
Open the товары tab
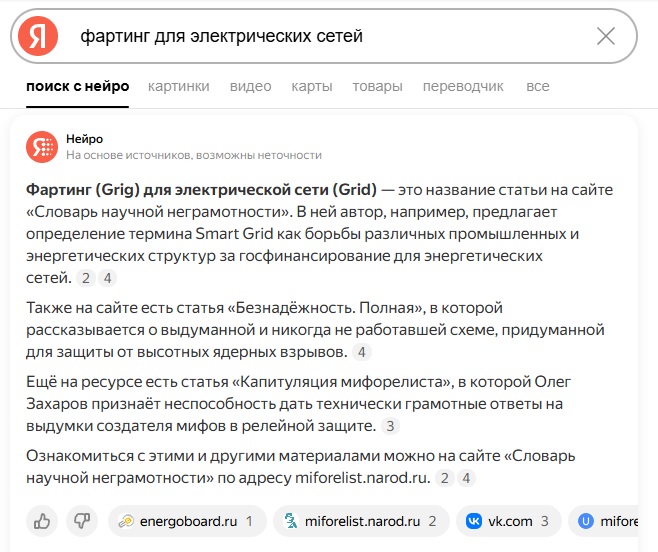point(377,86)
